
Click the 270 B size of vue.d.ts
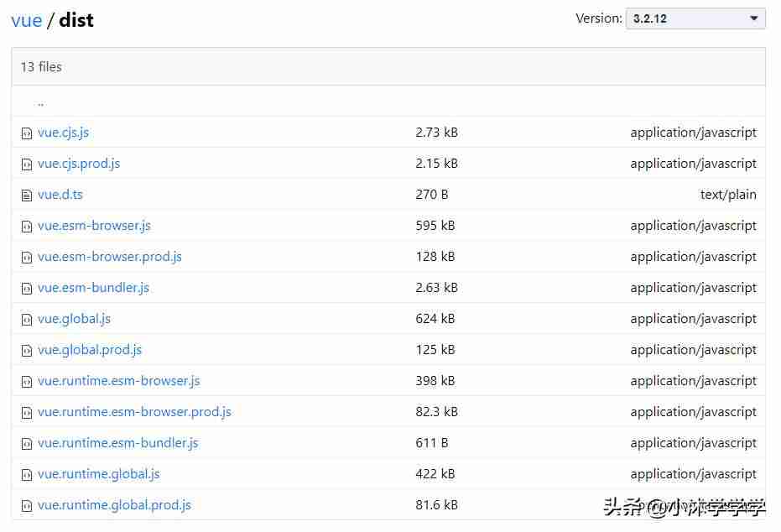click(x=432, y=195)
